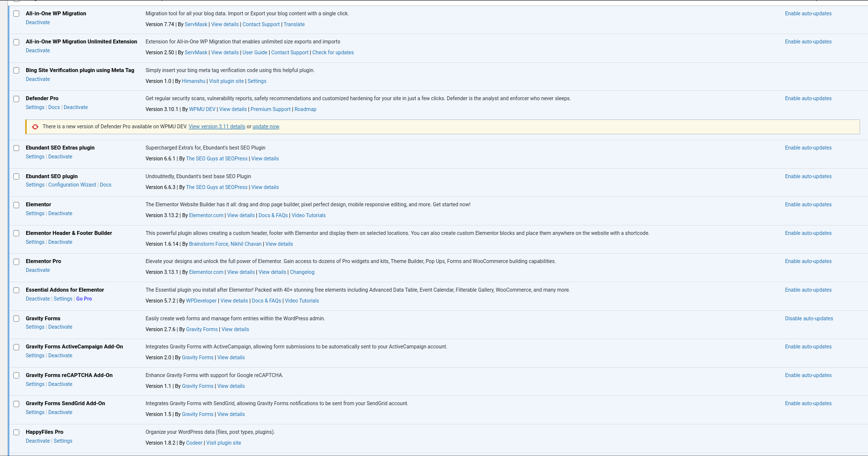Screen dimensions: 868x456
Task: Select the Defender Pro plugin checkbox
Action: [x=16, y=99]
